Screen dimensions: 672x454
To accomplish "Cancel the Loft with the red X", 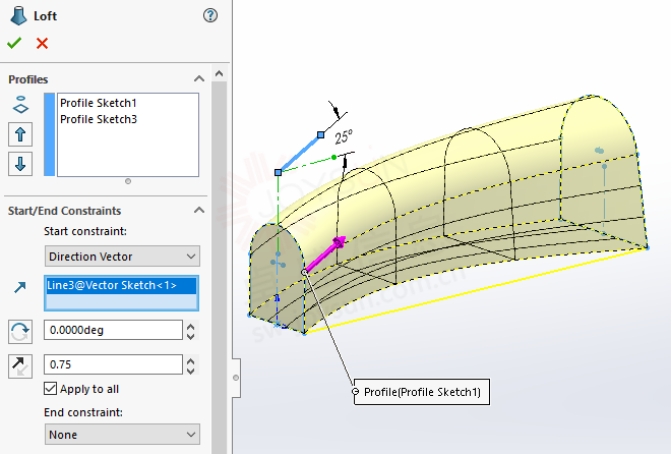I will (x=42, y=43).
